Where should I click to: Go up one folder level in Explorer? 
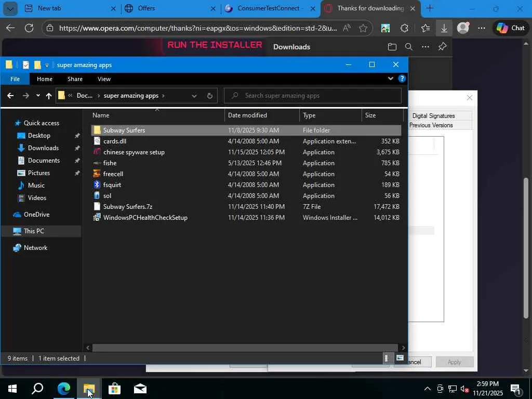click(x=49, y=96)
